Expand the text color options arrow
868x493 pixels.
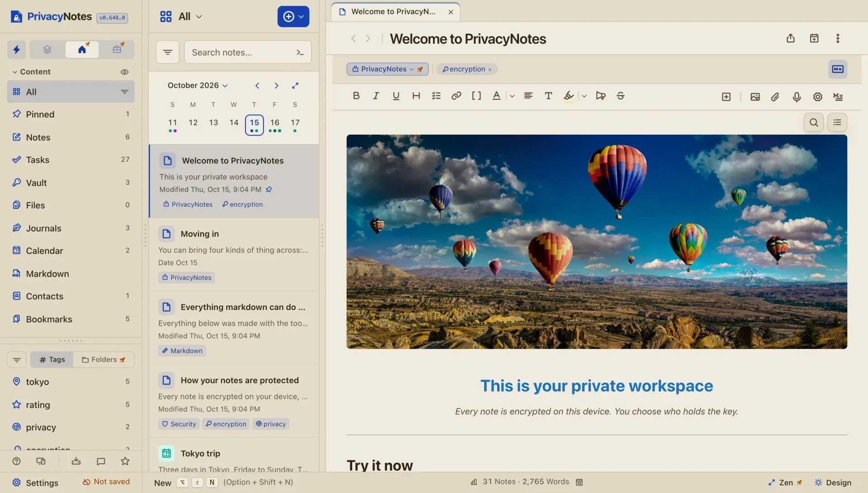click(512, 96)
